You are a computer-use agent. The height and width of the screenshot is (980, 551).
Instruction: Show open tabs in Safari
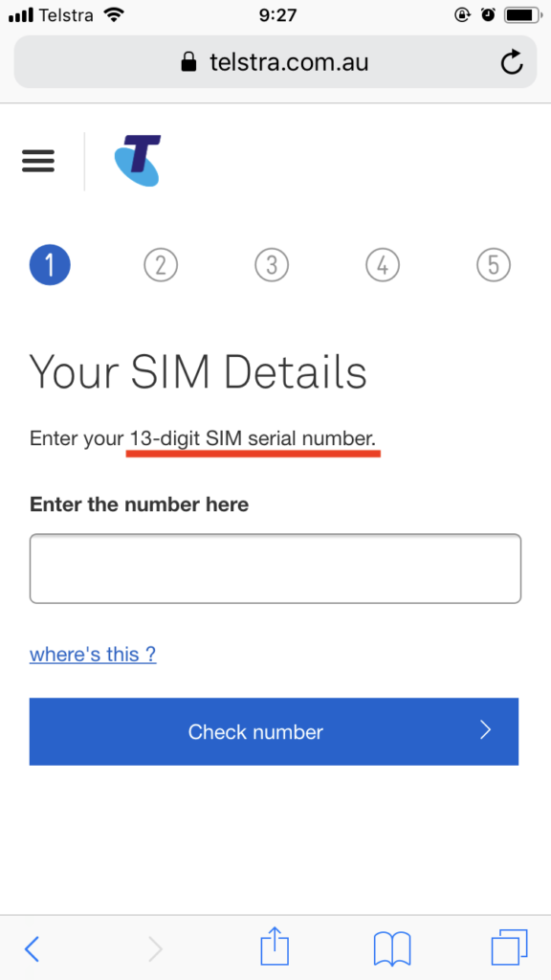(x=509, y=947)
